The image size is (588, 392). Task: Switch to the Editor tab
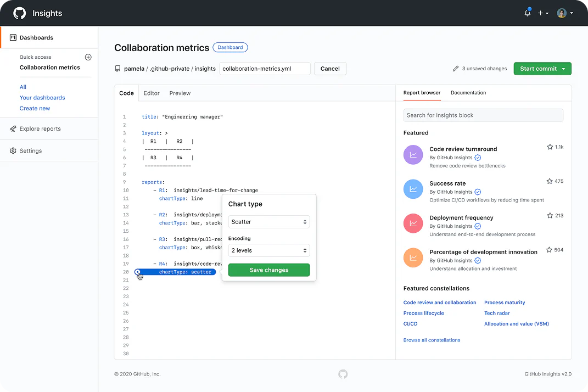[x=152, y=93]
